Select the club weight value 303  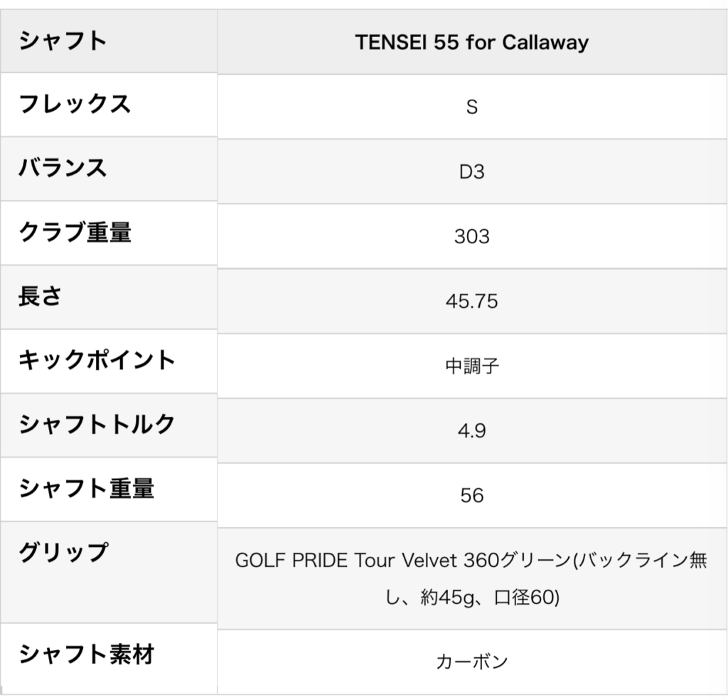[472, 236]
